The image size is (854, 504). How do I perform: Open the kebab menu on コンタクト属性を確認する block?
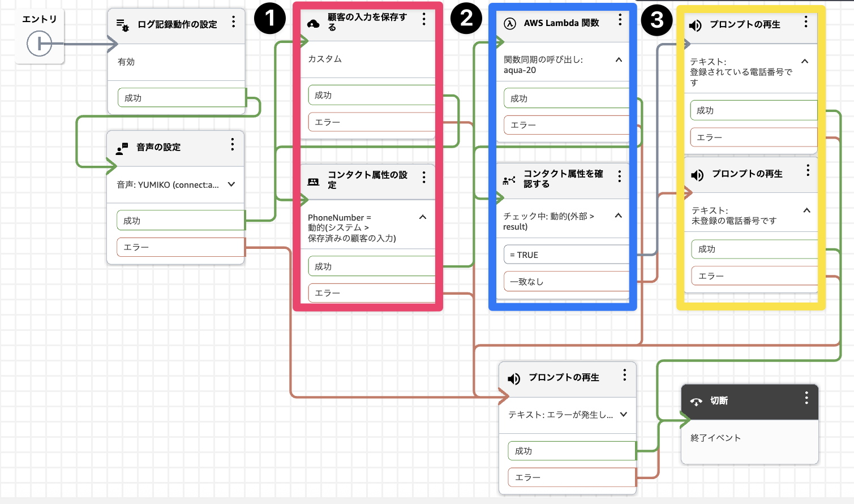pos(620,176)
